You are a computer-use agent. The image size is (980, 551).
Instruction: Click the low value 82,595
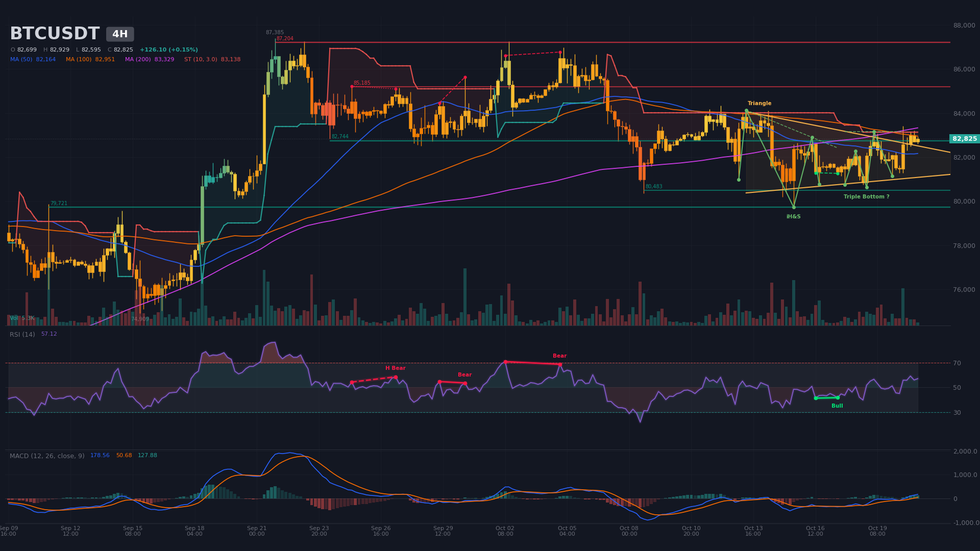(91, 50)
